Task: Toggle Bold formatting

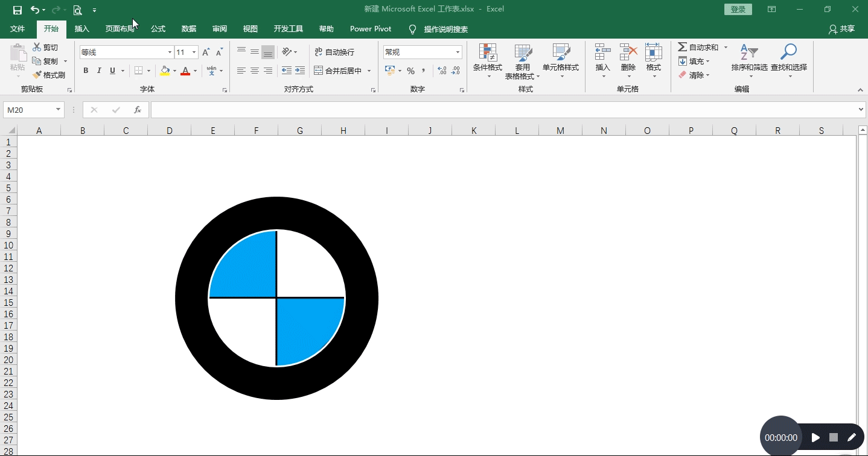Action: tap(86, 71)
